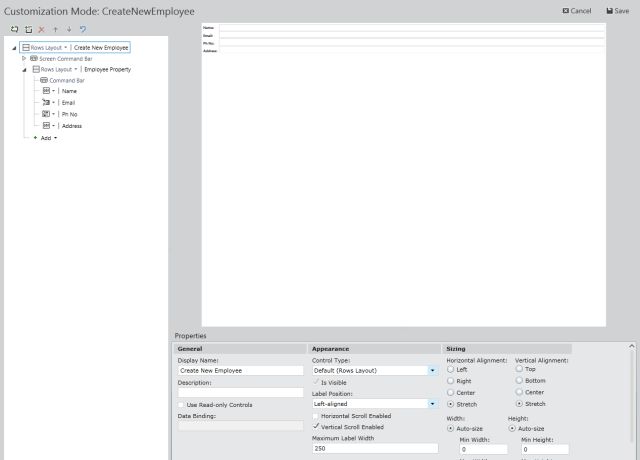640x460 pixels.
Task: Click the move down arrow icon
Action: click(69, 29)
